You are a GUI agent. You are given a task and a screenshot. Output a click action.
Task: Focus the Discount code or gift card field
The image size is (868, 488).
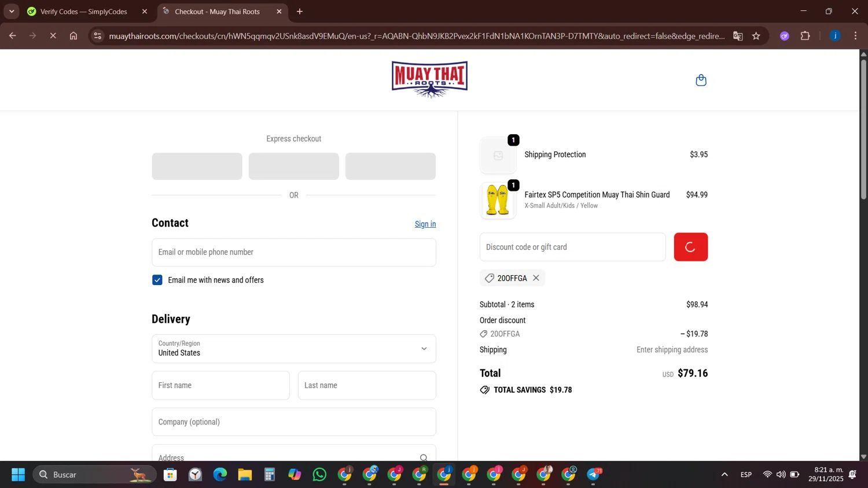click(x=572, y=247)
